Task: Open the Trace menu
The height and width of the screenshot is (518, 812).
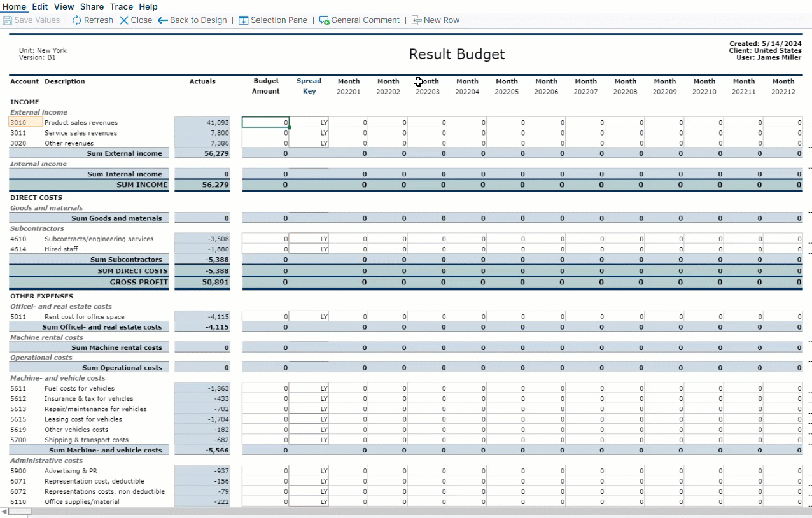Action: (x=122, y=6)
